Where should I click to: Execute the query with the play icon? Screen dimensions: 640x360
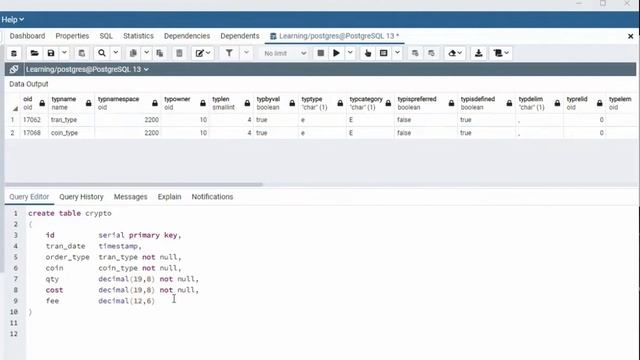[x=336, y=53]
